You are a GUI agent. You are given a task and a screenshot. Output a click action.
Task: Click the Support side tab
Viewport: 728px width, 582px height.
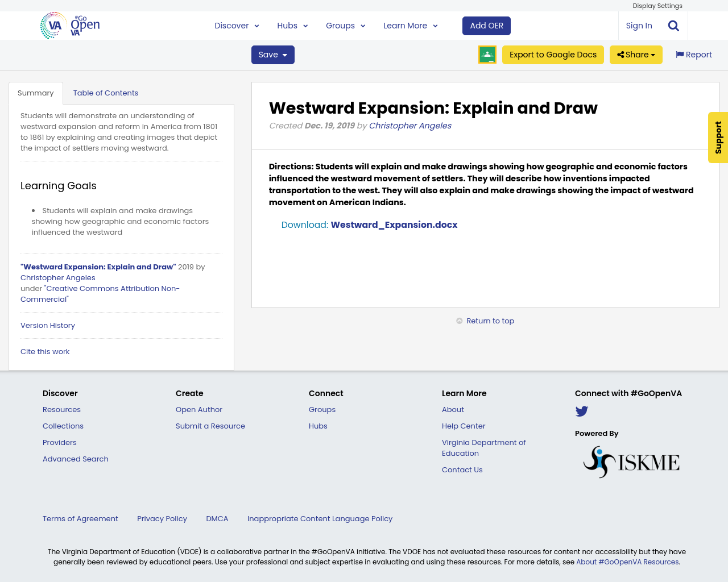pos(718,138)
